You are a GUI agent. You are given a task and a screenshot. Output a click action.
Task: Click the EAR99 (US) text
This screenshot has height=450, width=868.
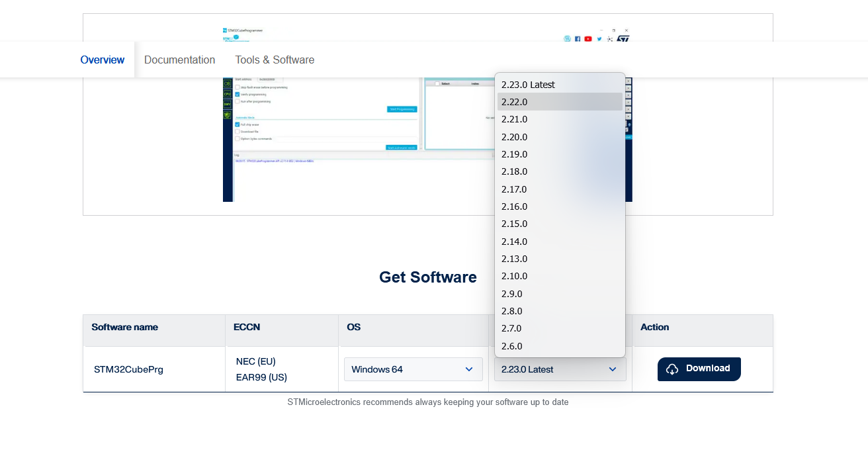(261, 377)
